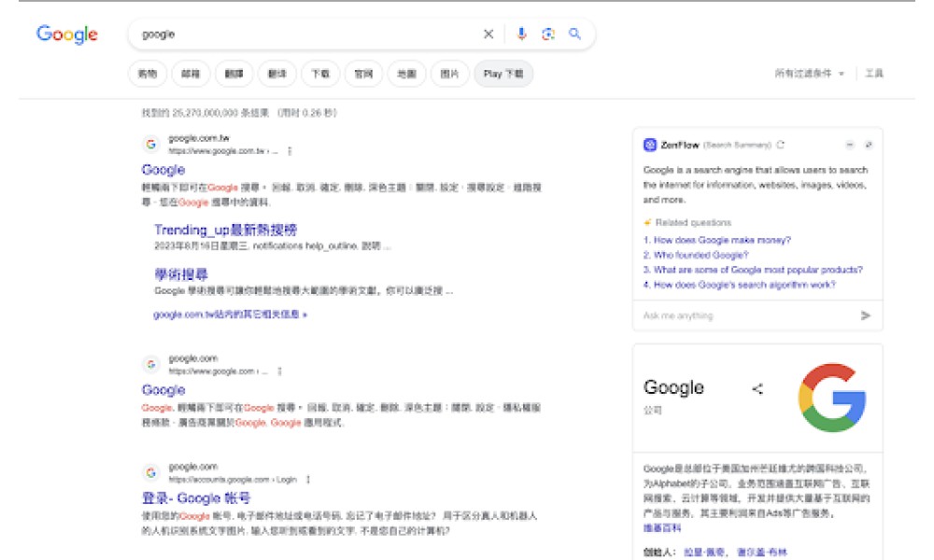Select the traditional 翻譯 filter chip
Viewport: 934px width, 560px height.
tap(234, 74)
